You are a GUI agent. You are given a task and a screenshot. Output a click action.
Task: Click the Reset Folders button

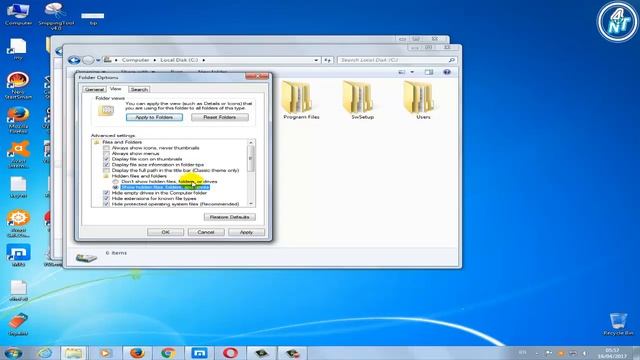(220, 117)
